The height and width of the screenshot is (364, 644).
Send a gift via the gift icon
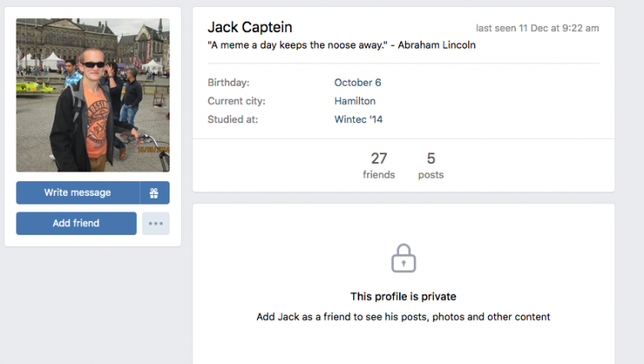[154, 192]
